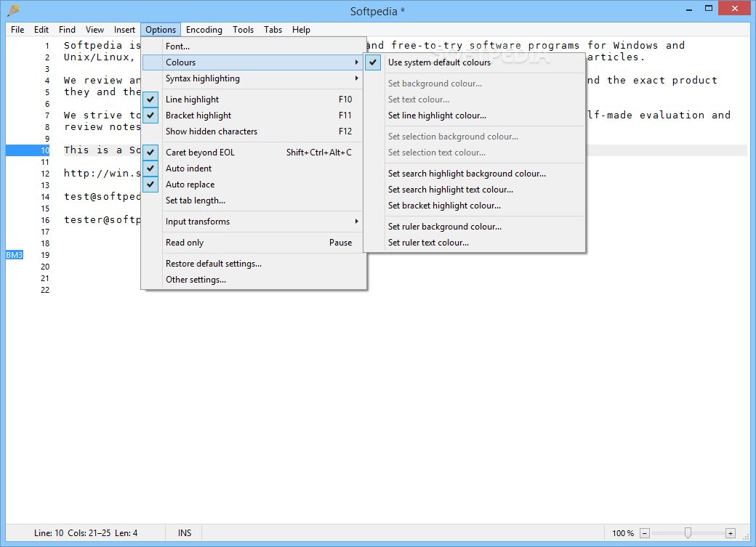The width and height of the screenshot is (756, 547).
Task: Click the app icon in title bar
Action: tap(14, 10)
